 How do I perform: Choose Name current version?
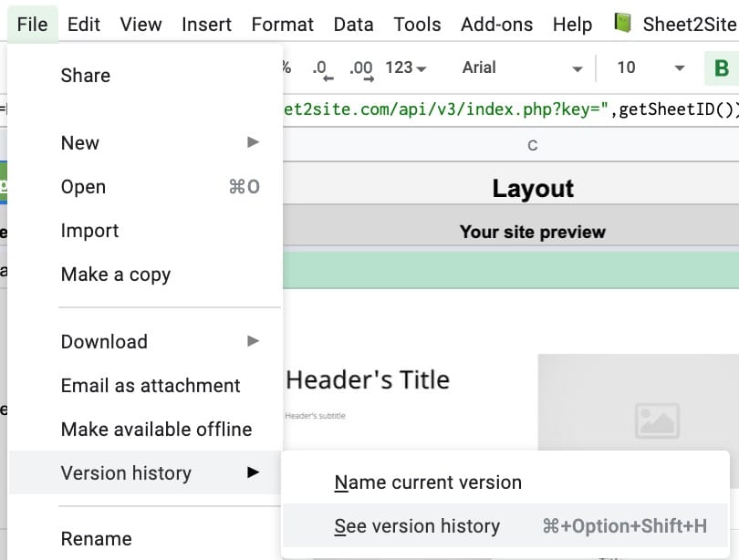click(x=428, y=482)
